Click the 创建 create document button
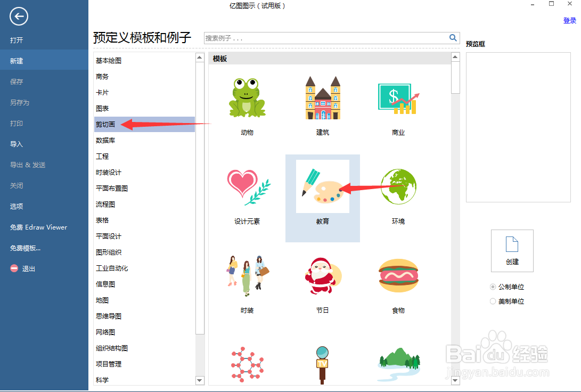The image size is (581, 392). [512, 251]
